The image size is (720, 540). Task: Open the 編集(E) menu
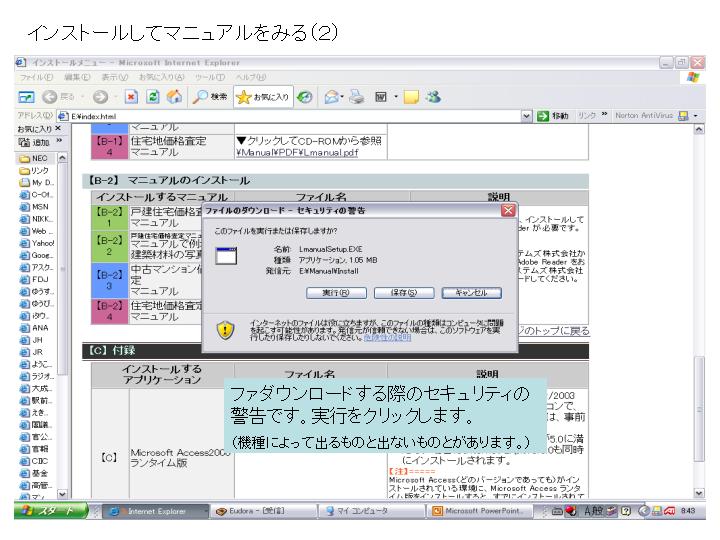pos(77,77)
